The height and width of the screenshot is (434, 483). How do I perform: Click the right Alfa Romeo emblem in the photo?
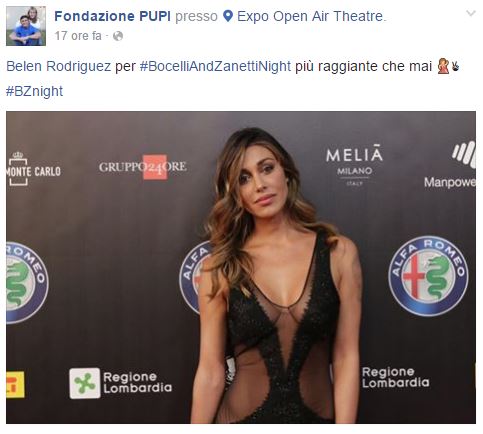point(428,276)
